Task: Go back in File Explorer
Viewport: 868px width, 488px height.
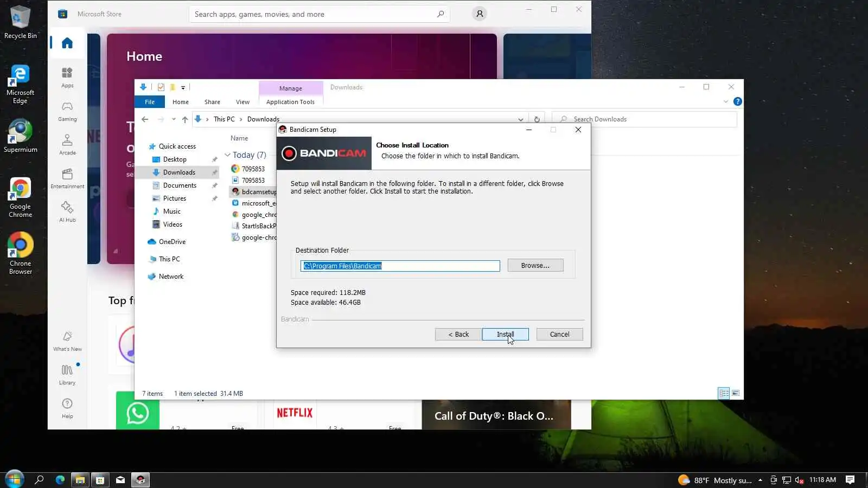Action: [x=145, y=119]
